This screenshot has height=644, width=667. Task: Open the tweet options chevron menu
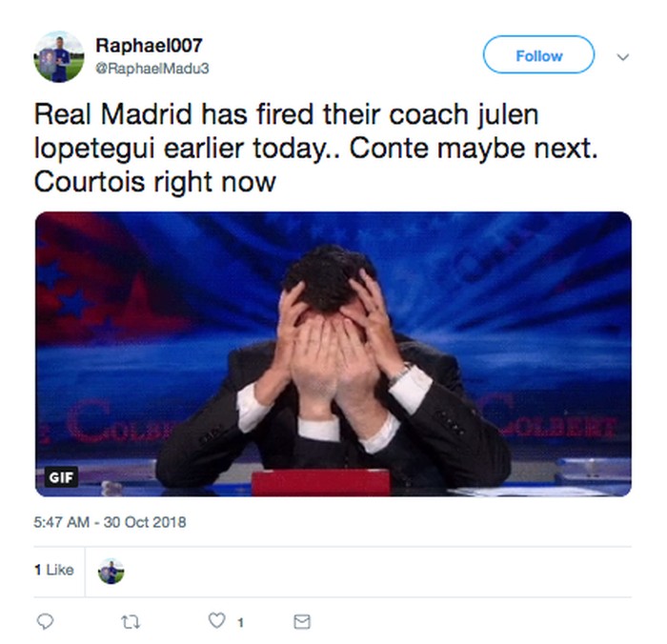point(623,56)
